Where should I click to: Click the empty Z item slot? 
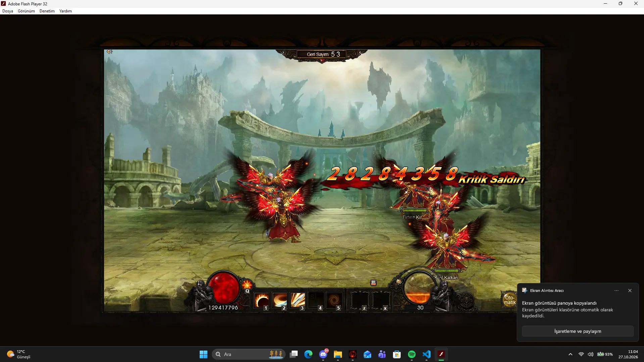(360, 300)
